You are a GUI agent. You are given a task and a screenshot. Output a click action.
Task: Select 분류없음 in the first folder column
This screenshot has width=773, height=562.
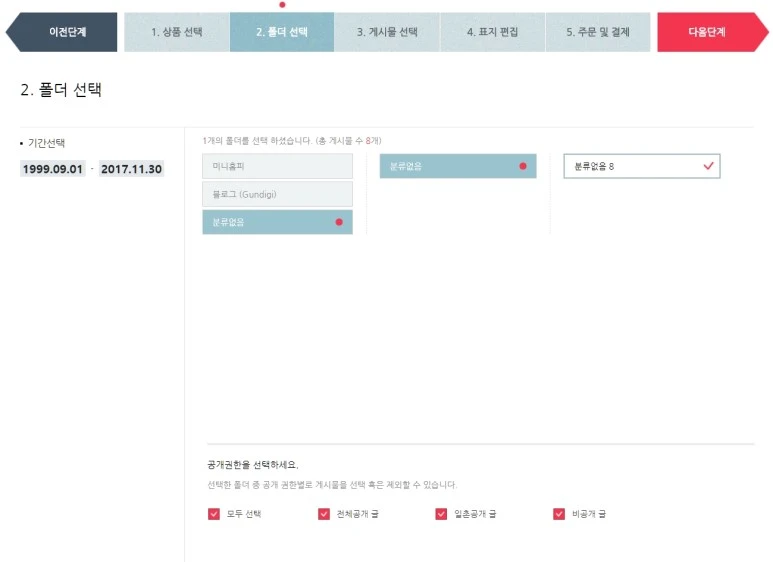click(x=278, y=222)
